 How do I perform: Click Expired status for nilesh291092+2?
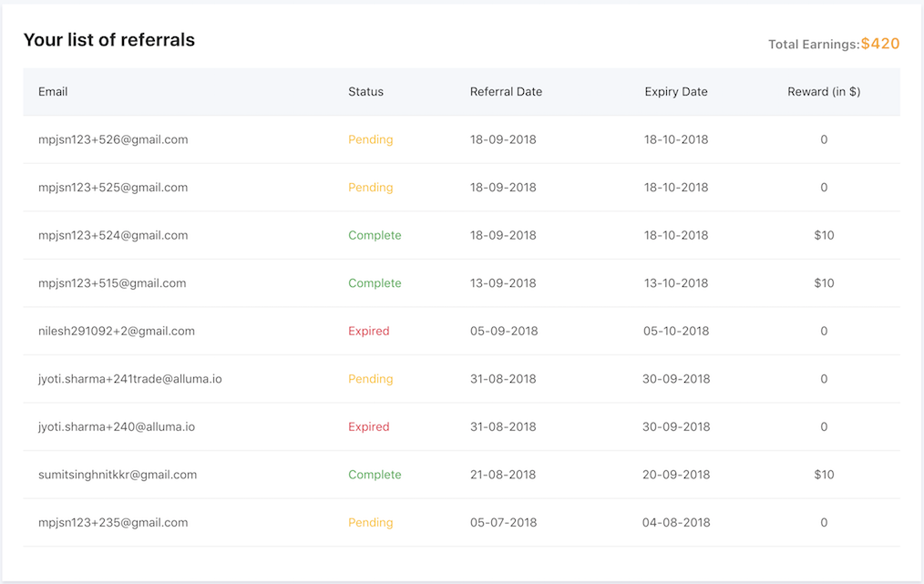(x=368, y=332)
